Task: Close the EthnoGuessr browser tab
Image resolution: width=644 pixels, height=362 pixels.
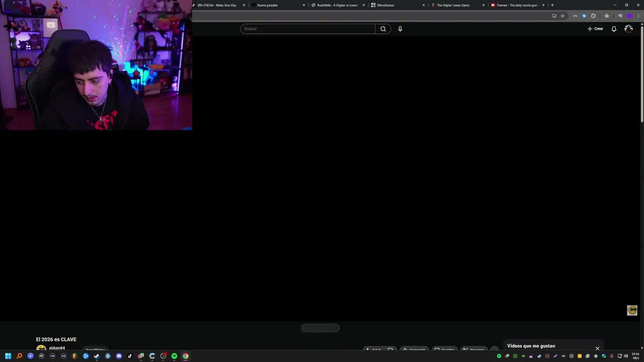Action: point(424,5)
